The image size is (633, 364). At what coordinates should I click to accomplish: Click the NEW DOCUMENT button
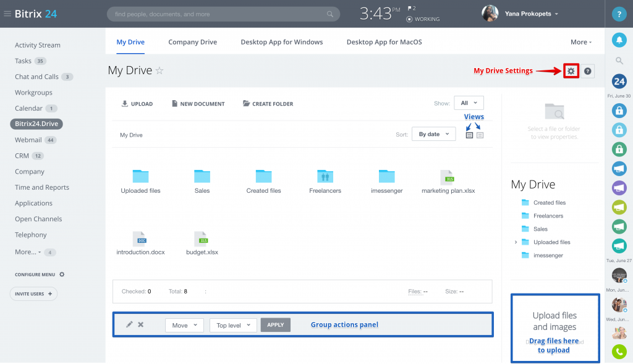tap(198, 104)
